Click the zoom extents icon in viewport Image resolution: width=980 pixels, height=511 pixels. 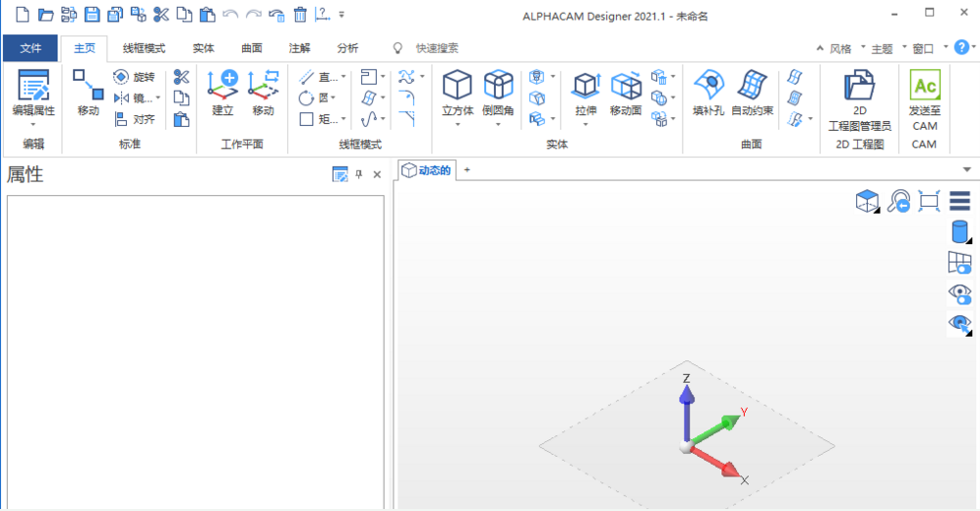point(930,202)
